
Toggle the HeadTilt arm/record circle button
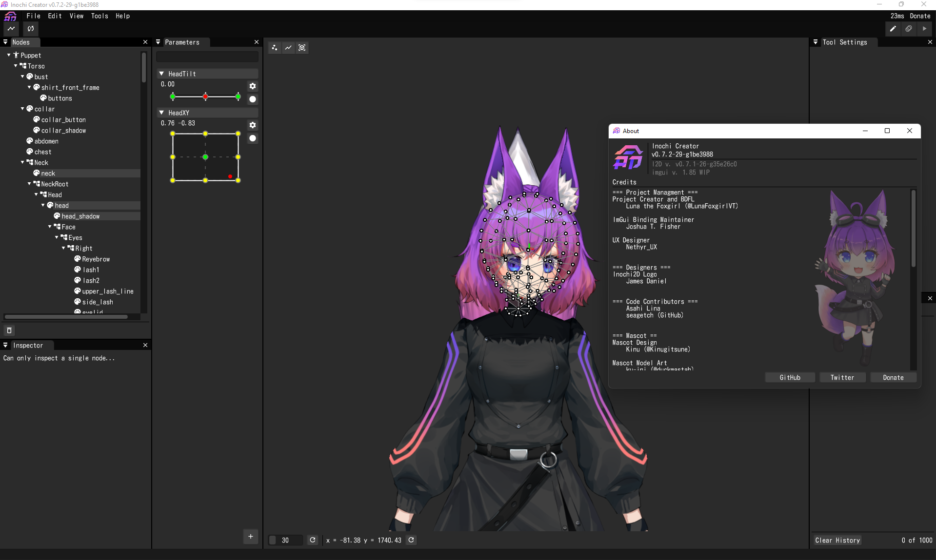tap(253, 99)
